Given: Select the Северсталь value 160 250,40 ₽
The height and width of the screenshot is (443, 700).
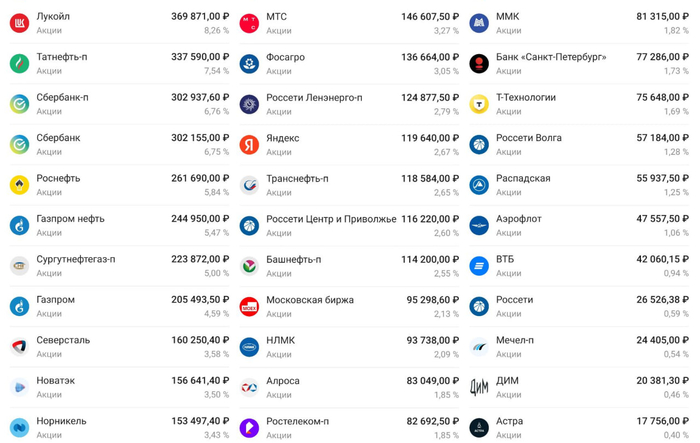Looking at the screenshot, I should 200,340.
